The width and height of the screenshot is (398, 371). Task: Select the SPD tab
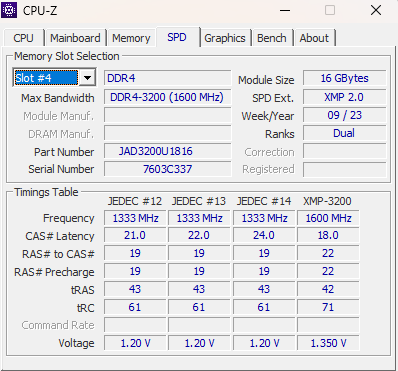[x=177, y=37]
